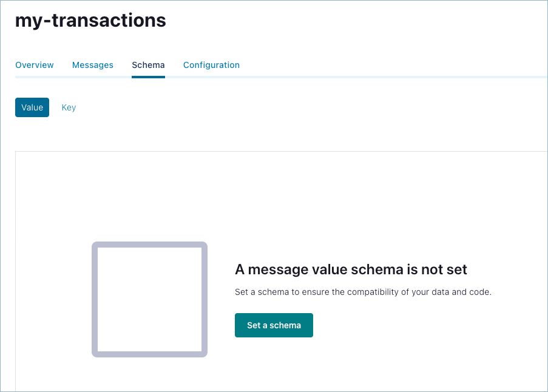Screen dimensions: 548x392
Task: Switch to the Key schema view
Action: pyautogui.click(x=69, y=107)
